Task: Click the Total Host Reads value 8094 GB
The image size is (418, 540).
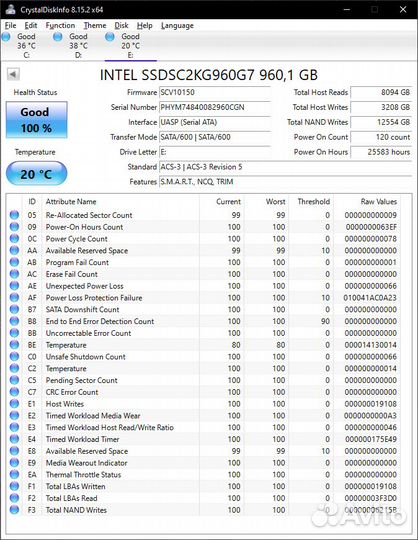Action: coord(381,92)
